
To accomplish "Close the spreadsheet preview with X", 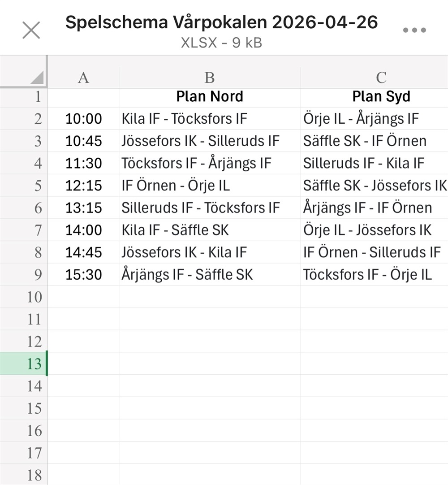I will 31,30.
